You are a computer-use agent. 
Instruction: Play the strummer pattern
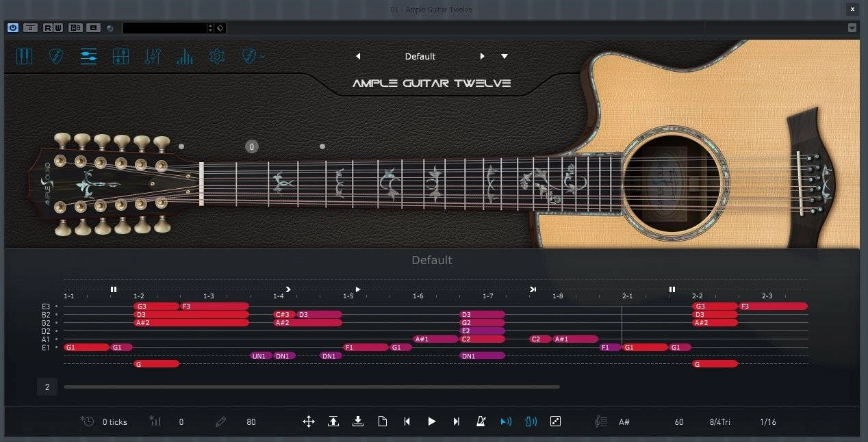pyautogui.click(x=432, y=421)
